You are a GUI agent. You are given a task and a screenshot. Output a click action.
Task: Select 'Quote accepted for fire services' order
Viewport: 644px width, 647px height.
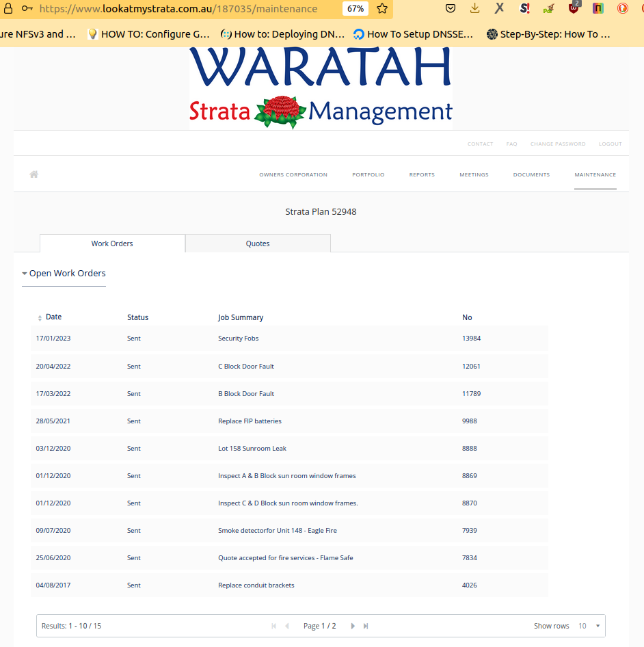click(x=289, y=558)
